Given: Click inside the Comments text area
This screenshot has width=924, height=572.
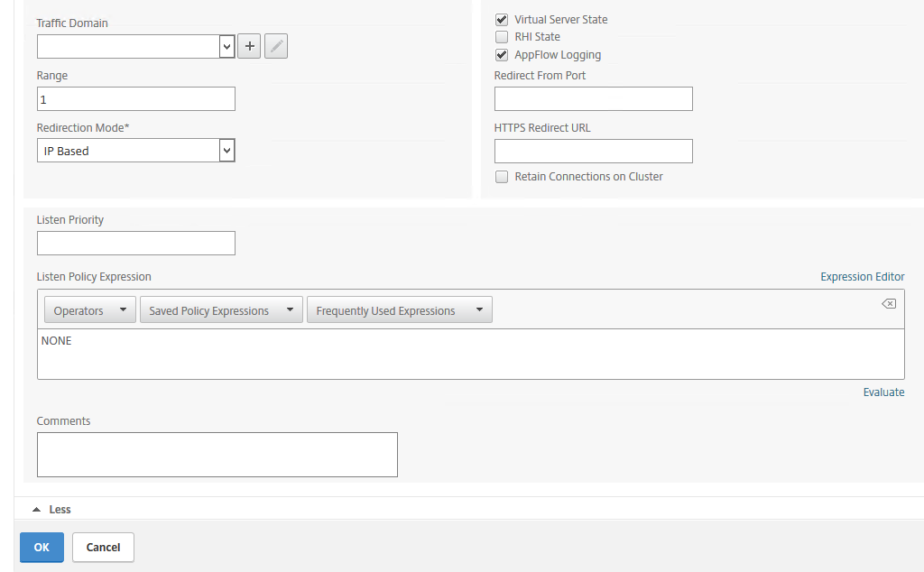Looking at the screenshot, I should 217,454.
